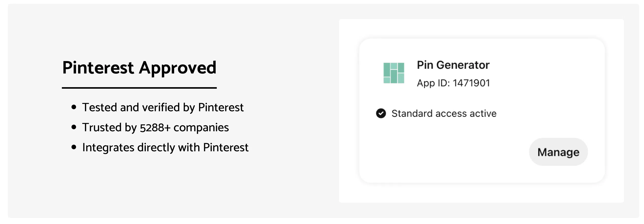This screenshot has width=644, height=224.
Task: Click the bullet dot before Integrates directly
Action: tap(74, 147)
